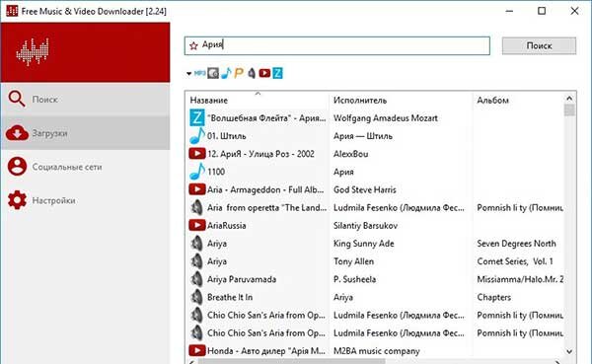Select the track titled 1100

[216, 172]
